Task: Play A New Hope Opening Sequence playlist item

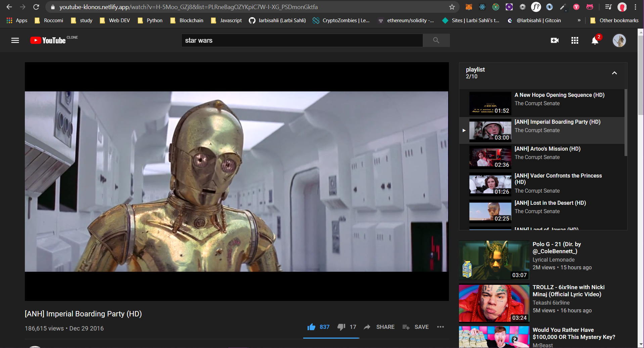Action: coord(542,104)
